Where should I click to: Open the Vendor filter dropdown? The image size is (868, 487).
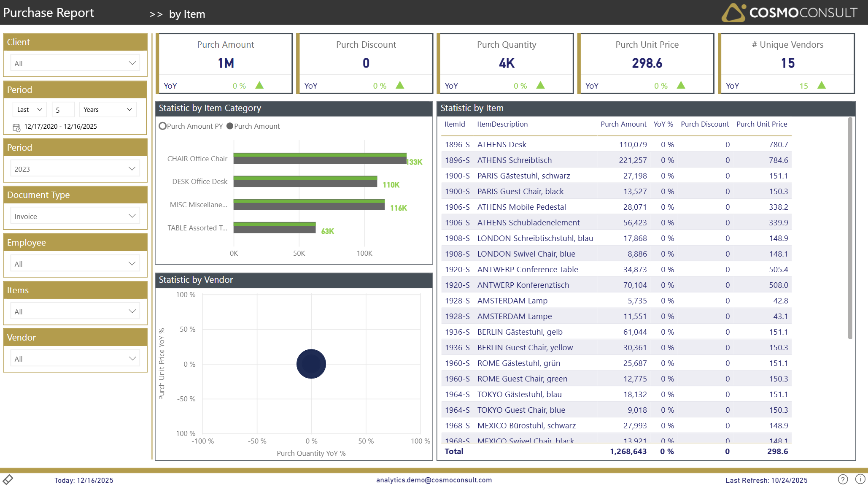tap(75, 359)
